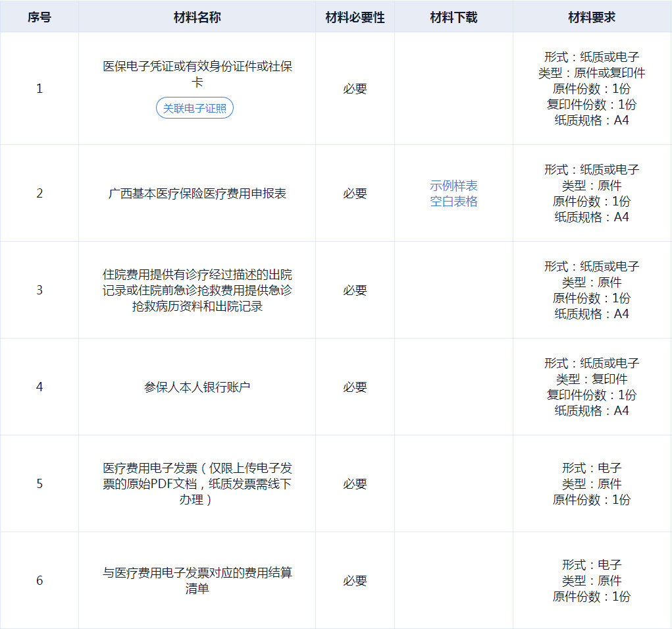Select the 材料必要性 column header
Screen dimensions: 672x629
point(355,18)
